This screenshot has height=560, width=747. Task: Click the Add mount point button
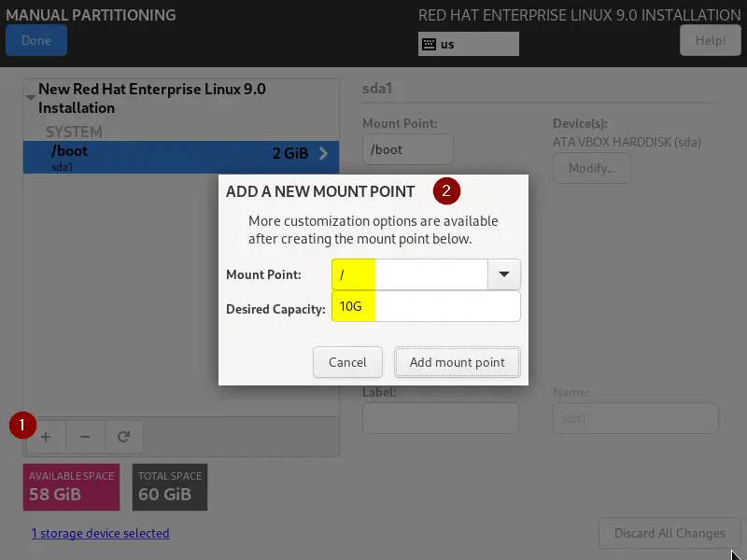458,362
